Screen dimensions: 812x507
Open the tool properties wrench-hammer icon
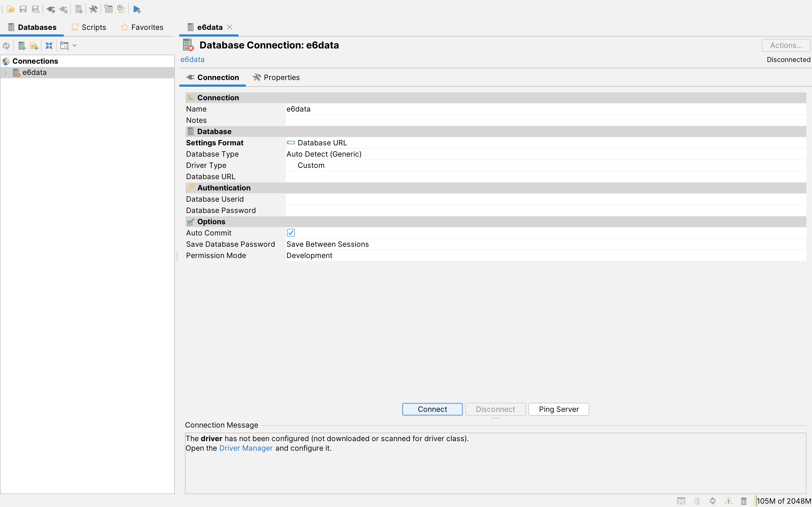[93, 9]
